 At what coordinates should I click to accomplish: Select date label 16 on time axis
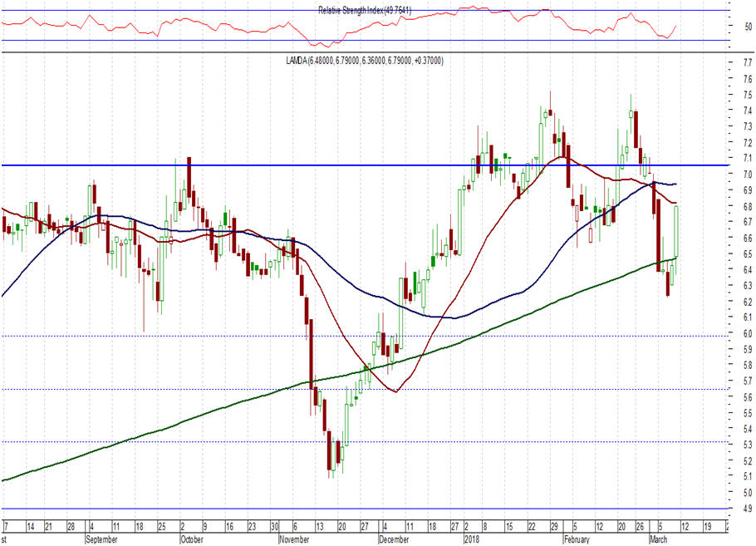coord(229,527)
